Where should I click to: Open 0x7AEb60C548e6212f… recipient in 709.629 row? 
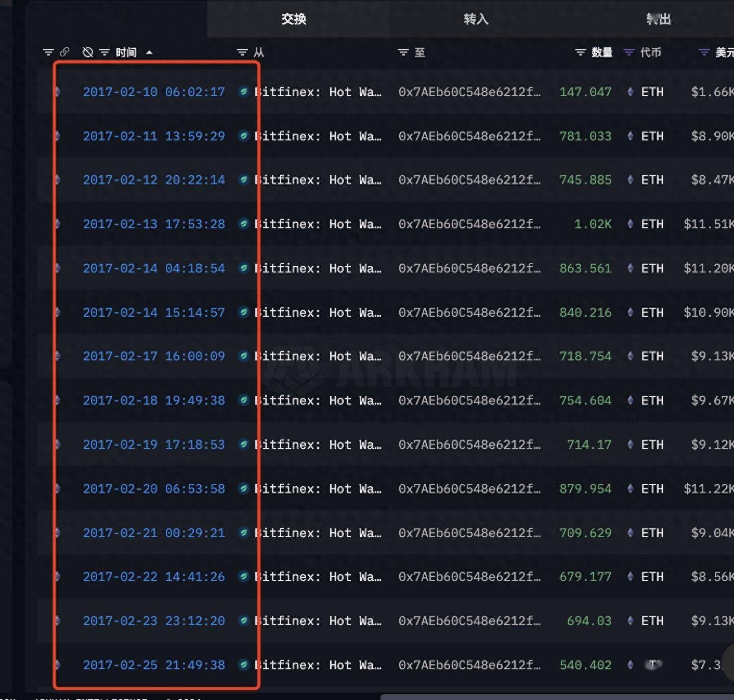pyautogui.click(x=469, y=533)
